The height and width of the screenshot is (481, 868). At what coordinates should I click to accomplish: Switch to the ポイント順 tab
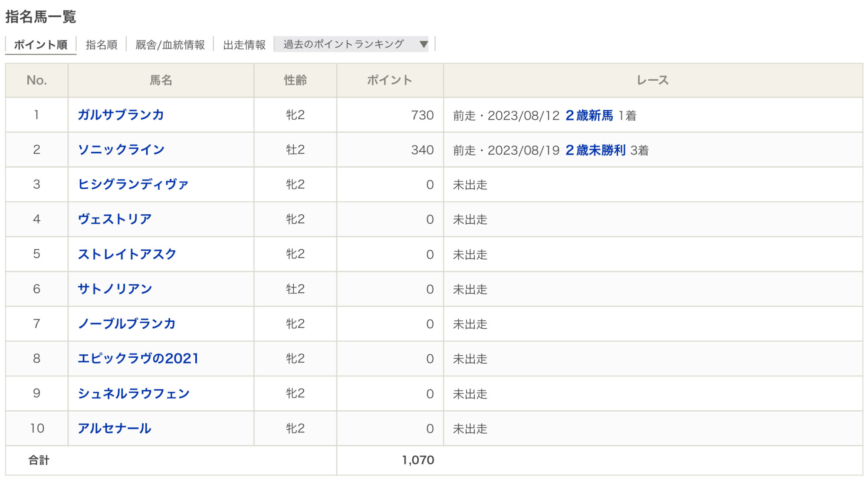point(40,45)
